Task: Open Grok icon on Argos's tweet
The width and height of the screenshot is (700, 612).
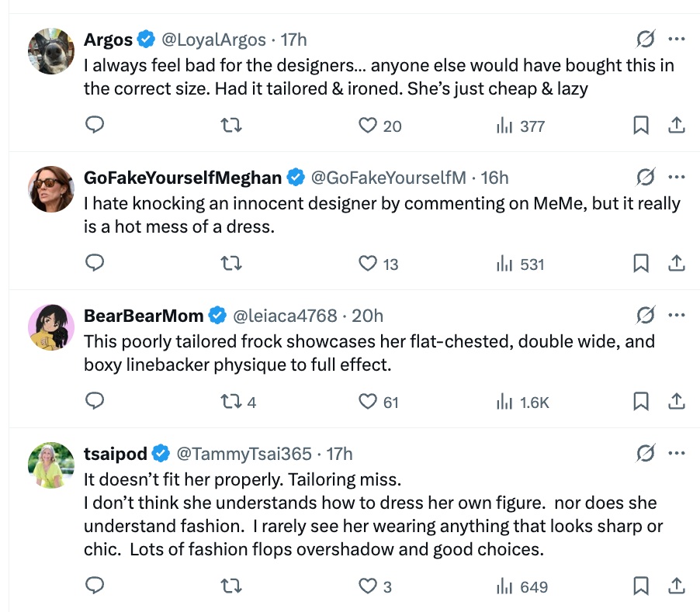Action: pos(645,40)
